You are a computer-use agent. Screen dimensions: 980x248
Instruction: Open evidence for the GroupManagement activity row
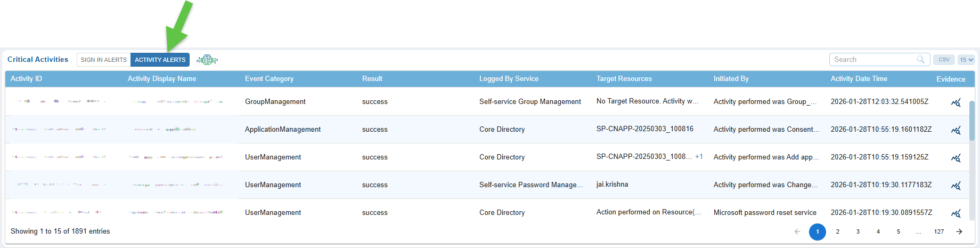point(956,102)
